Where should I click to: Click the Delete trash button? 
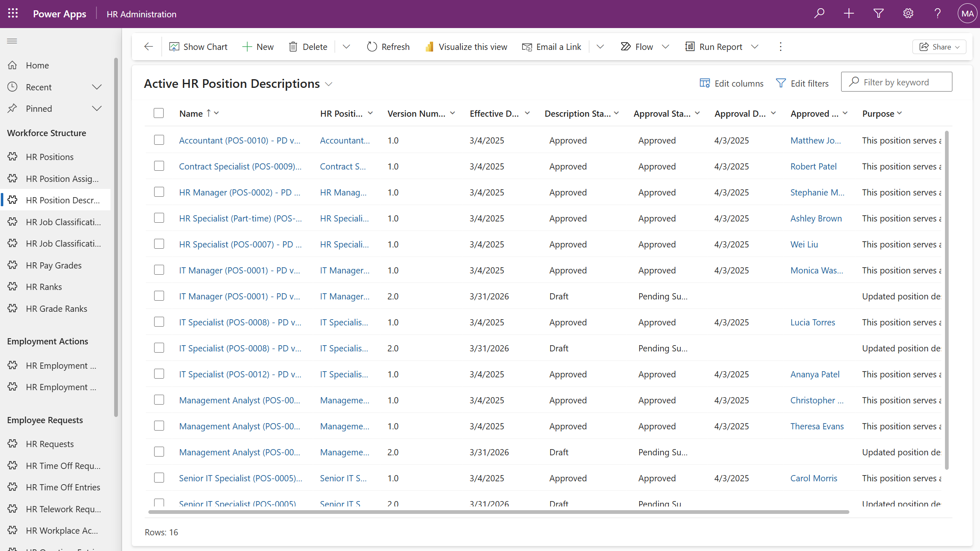308,47
